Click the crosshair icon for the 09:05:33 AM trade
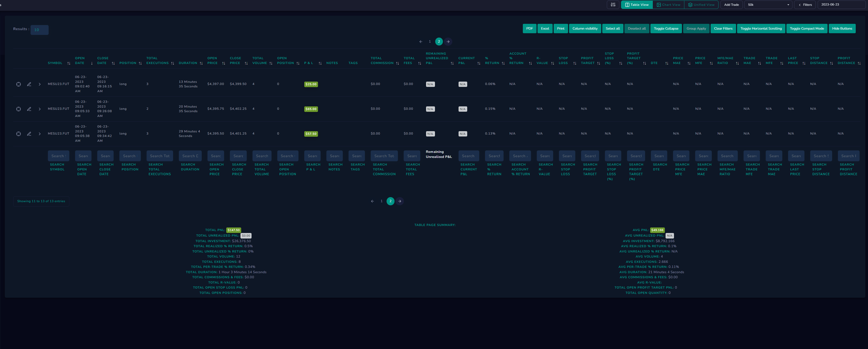The image size is (868, 349). [x=19, y=109]
